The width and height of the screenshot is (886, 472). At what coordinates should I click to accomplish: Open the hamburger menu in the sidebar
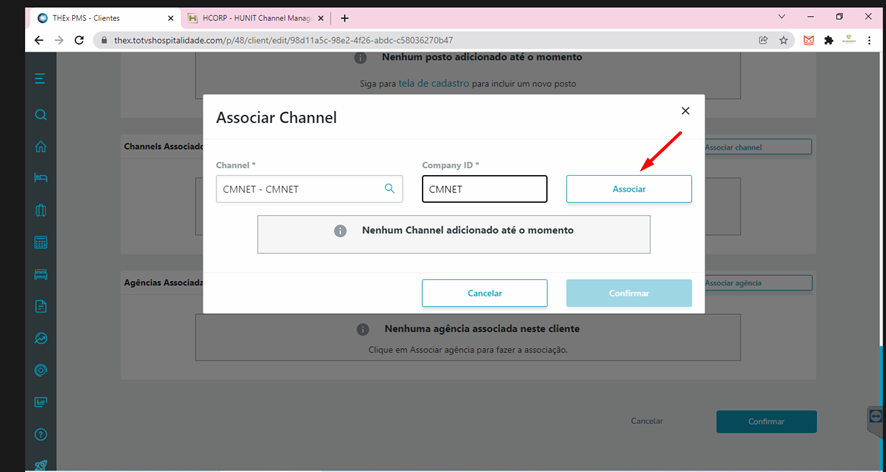point(40,79)
